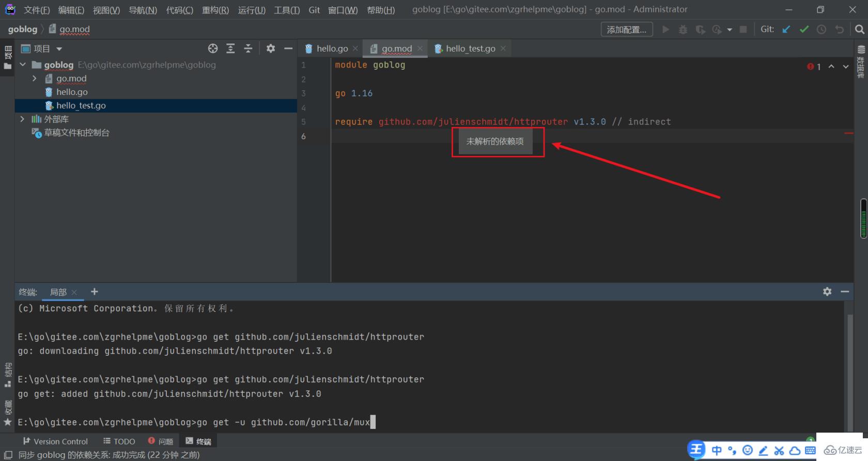Run with coverage icon
This screenshot has width=868, height=461.
click(700, 29)
